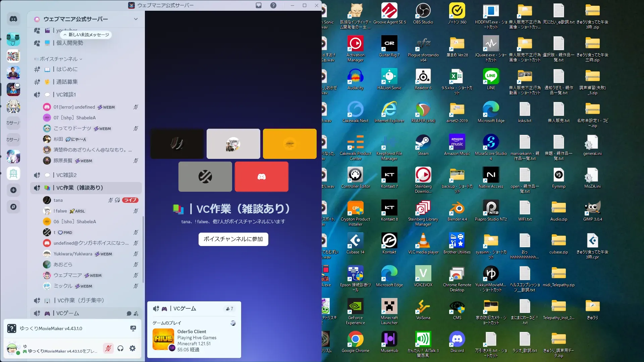Click ボイスチャンネルに参加 button
This screenshot has height=362, width=644.
[233, 239]
